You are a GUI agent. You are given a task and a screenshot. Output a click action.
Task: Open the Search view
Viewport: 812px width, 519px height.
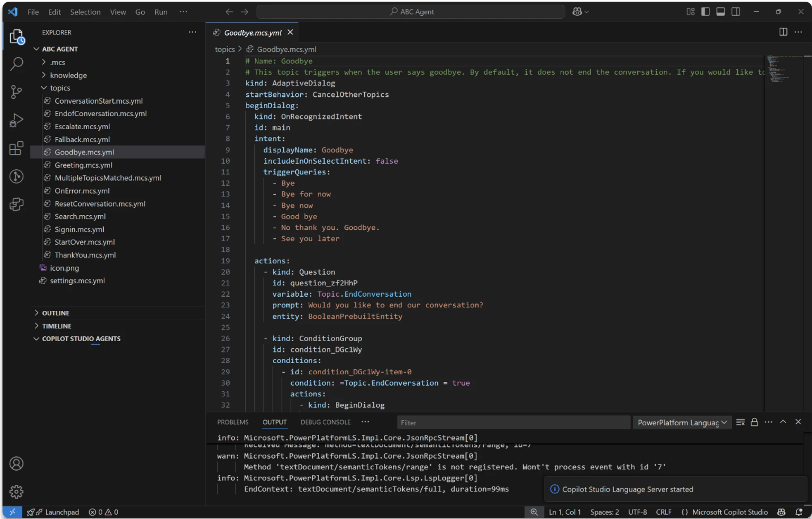coord(17,64)
